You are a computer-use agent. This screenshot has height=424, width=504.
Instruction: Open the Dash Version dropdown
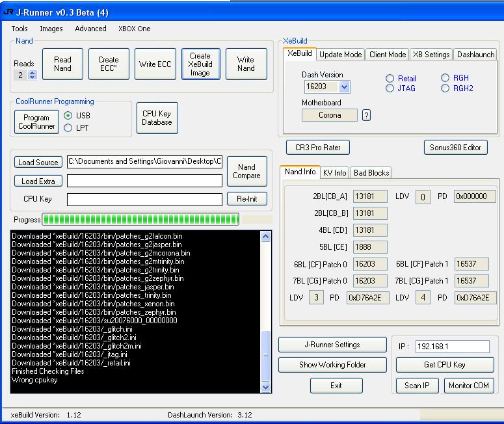tap(344, 86)
